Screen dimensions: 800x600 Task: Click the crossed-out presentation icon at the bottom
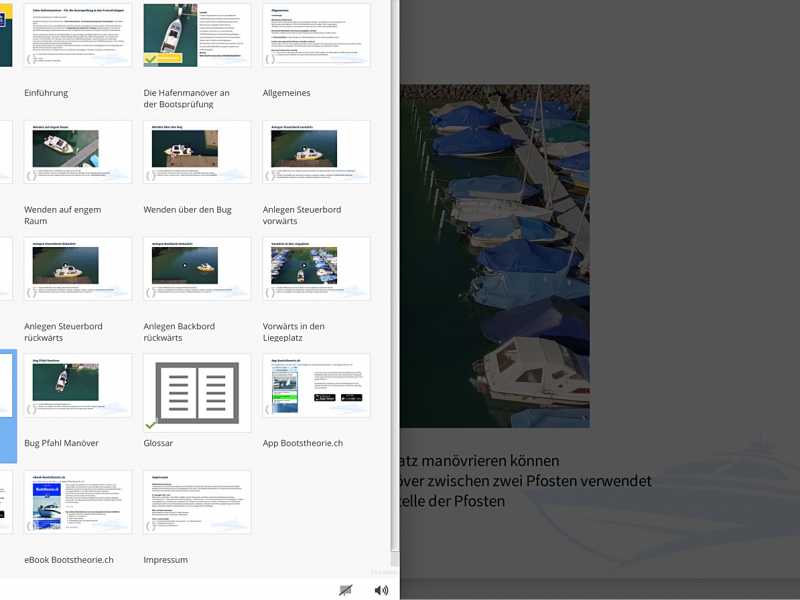347,588
